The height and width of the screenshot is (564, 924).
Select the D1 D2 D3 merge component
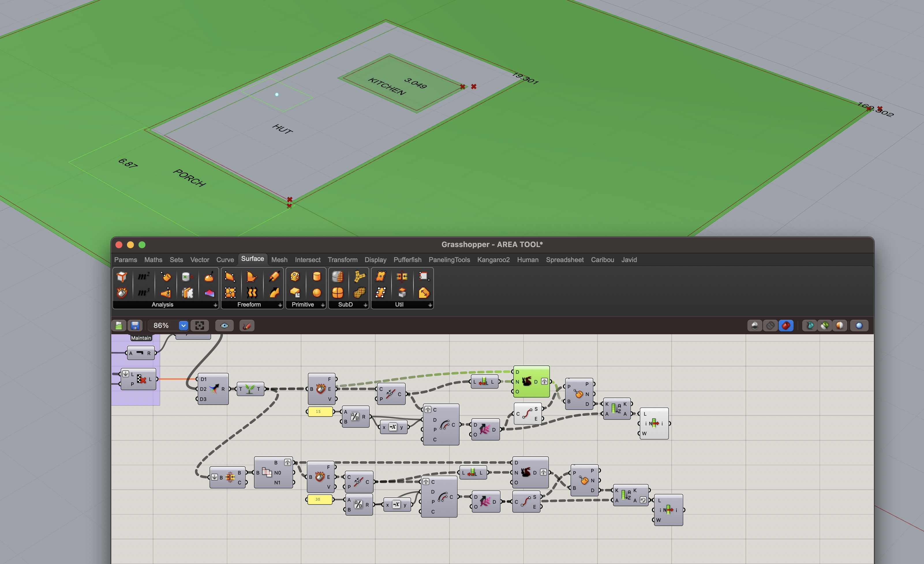coord(213,389)
